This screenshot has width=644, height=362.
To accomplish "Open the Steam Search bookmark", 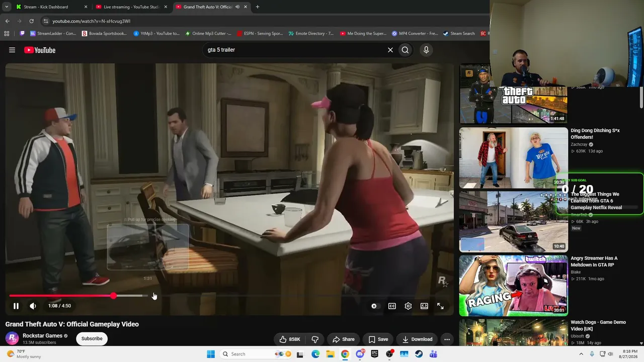I will click(x=459, y=34).
